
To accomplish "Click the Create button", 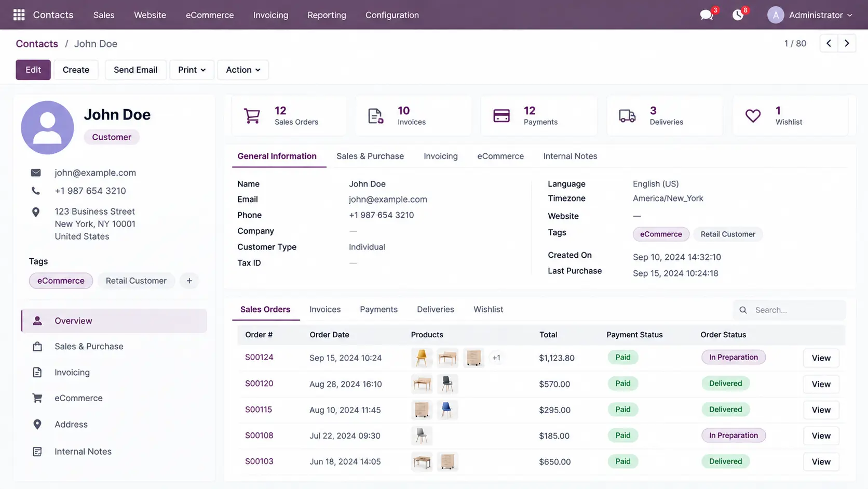I will 76,70.
